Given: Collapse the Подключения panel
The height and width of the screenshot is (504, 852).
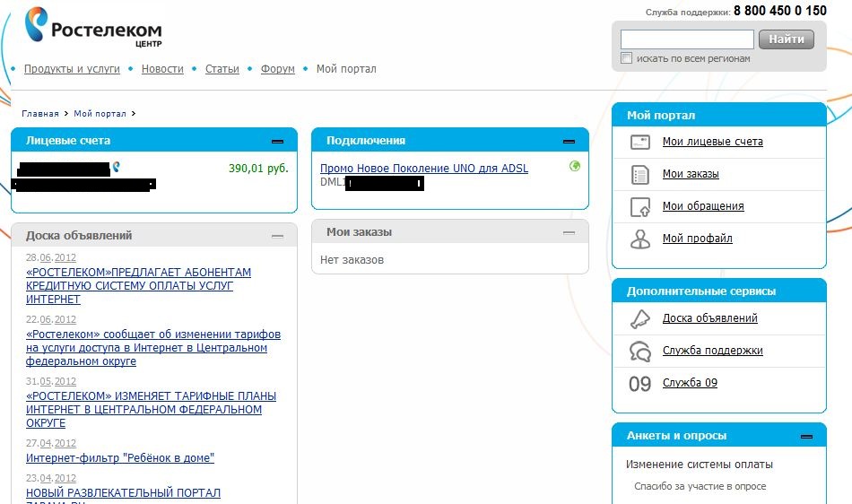Looking at the screenshot, I should point(569,141).
